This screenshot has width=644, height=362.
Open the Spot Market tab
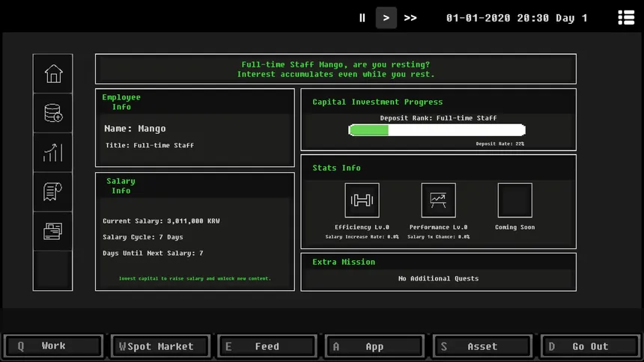click(x=160, y=346)
